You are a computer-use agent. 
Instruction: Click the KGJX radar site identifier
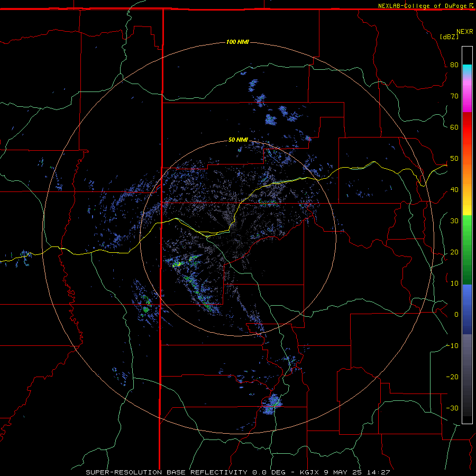[x=309, y=472]
